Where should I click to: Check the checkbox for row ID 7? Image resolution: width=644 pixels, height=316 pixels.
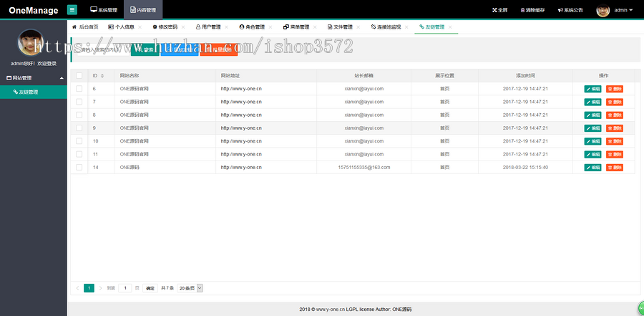coord(79,102)
